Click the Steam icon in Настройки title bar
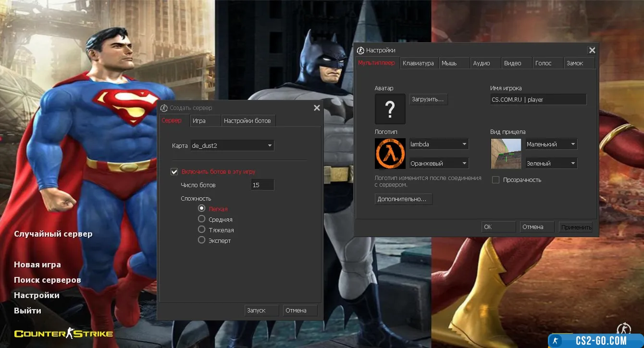 coord(360,50)
